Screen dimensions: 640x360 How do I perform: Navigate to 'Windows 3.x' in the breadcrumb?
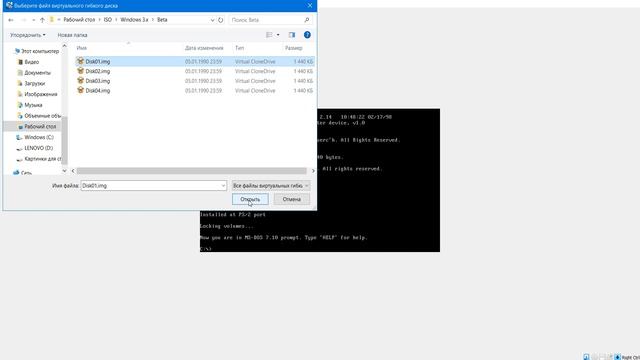[x=134, y=20]
